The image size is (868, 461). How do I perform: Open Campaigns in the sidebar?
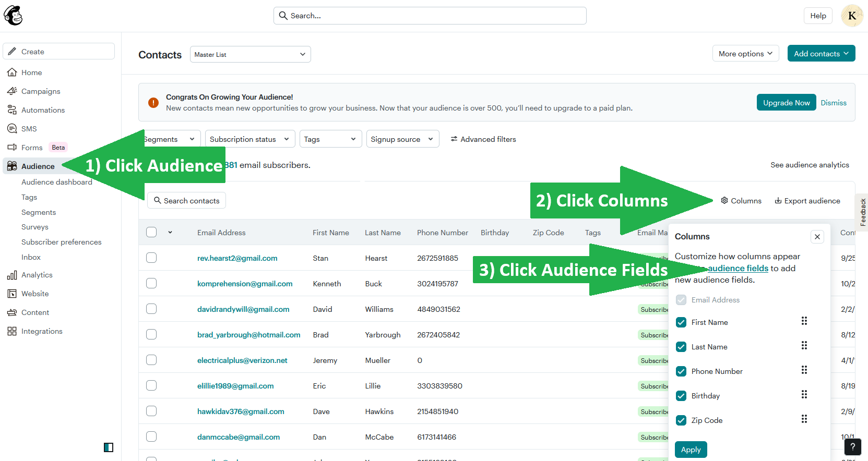(x=41, y=91)
